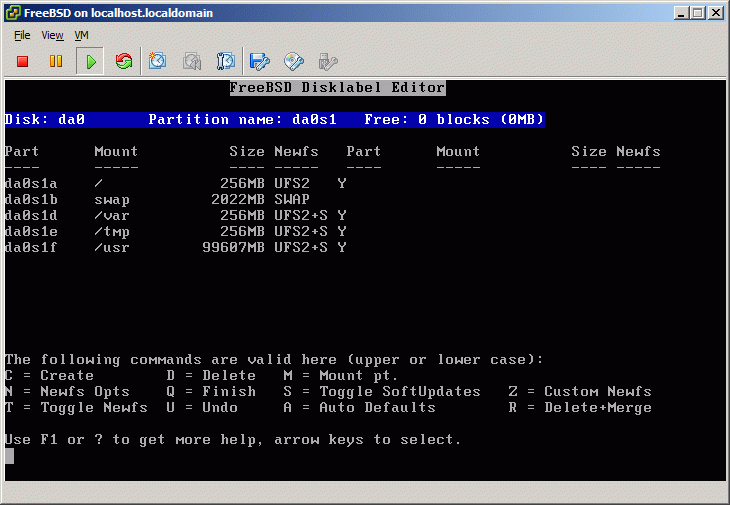The image size is (730, 505).
Task: Click the 2022MB size value
Action: click(238, 199)
